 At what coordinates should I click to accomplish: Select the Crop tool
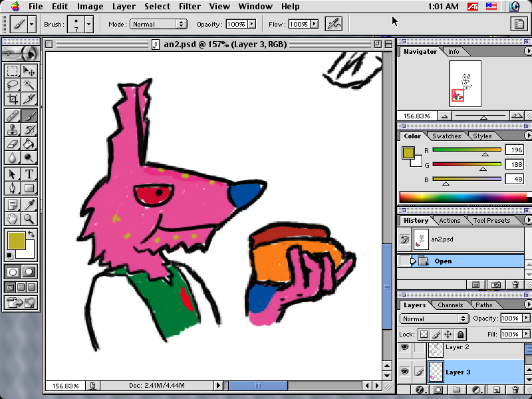pyautogui.click(x=12, y=99)
